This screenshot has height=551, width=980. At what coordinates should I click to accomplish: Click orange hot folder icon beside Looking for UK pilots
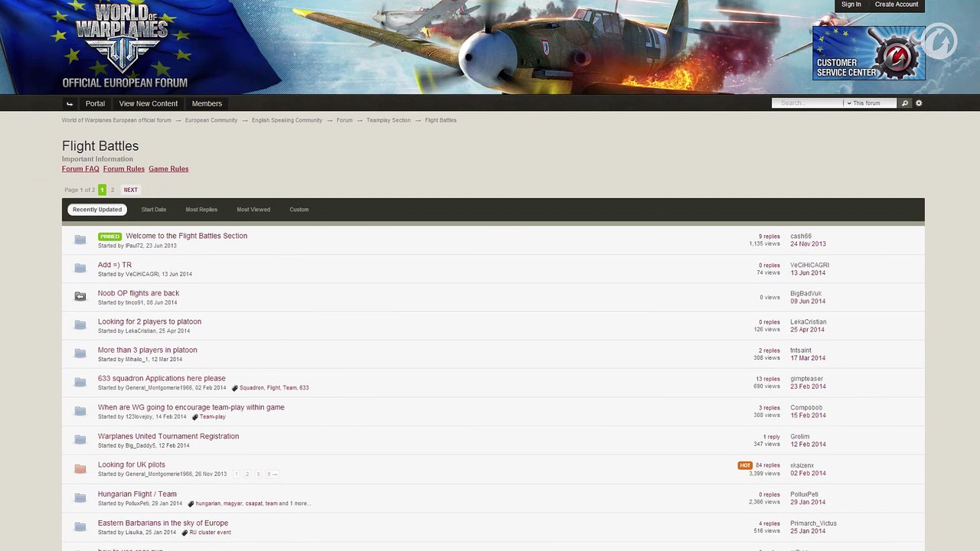80,468
